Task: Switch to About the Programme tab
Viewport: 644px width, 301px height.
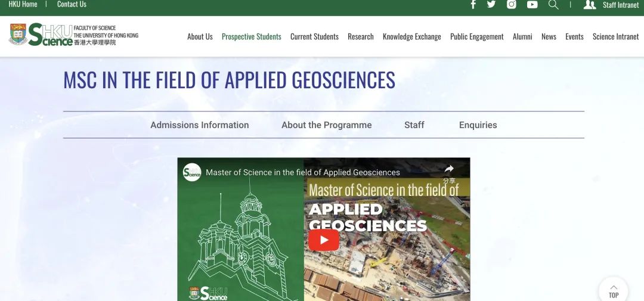Action: 327,125
